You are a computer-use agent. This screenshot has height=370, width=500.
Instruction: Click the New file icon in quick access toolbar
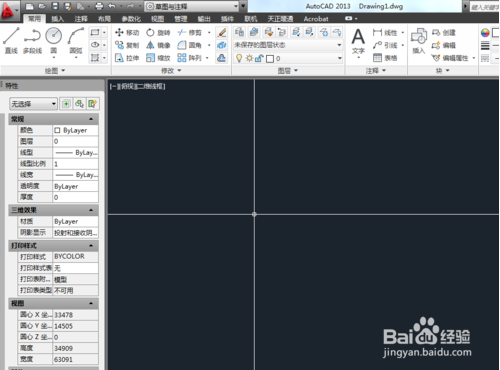coord(30,6)
